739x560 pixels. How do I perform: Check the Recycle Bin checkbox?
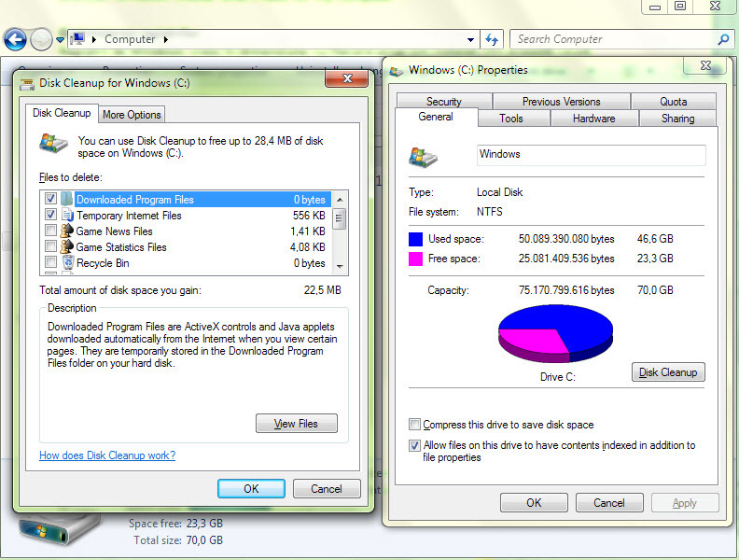(50, 262)
